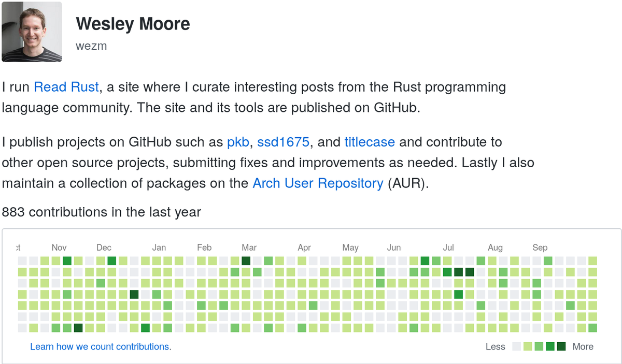Click the May month label
622x364 pixels.
pos(350,247)
